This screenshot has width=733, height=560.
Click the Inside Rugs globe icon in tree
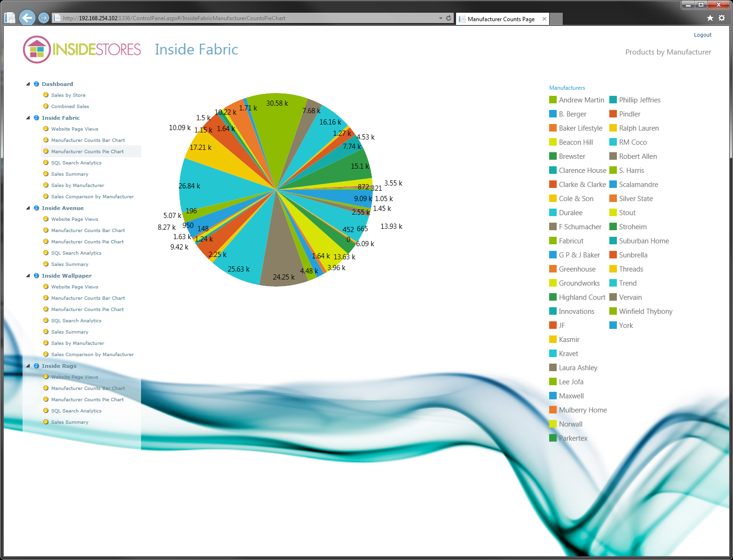[x=36, y=366]
